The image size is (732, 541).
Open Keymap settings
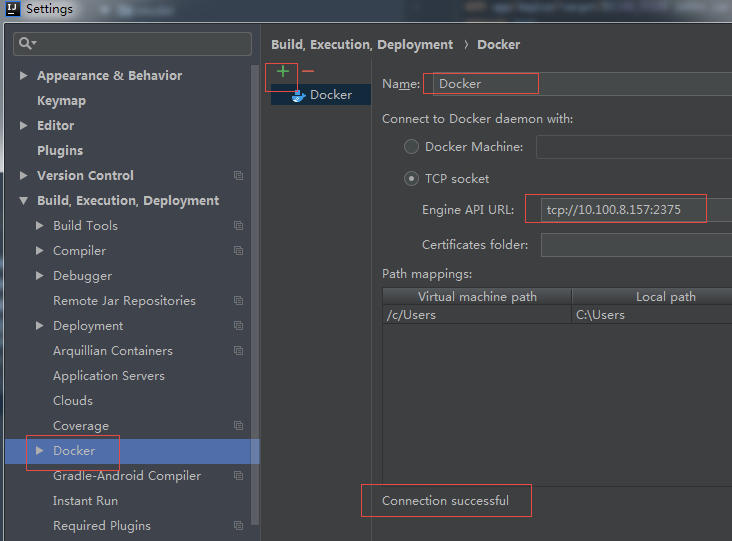61,101
